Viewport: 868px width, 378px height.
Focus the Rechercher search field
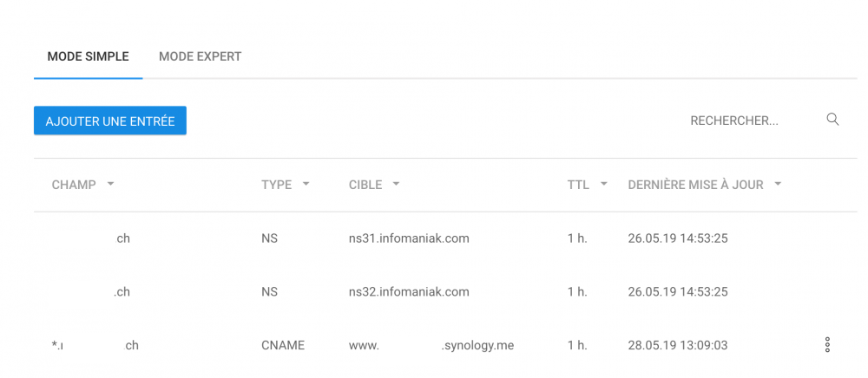coord(746,121)
